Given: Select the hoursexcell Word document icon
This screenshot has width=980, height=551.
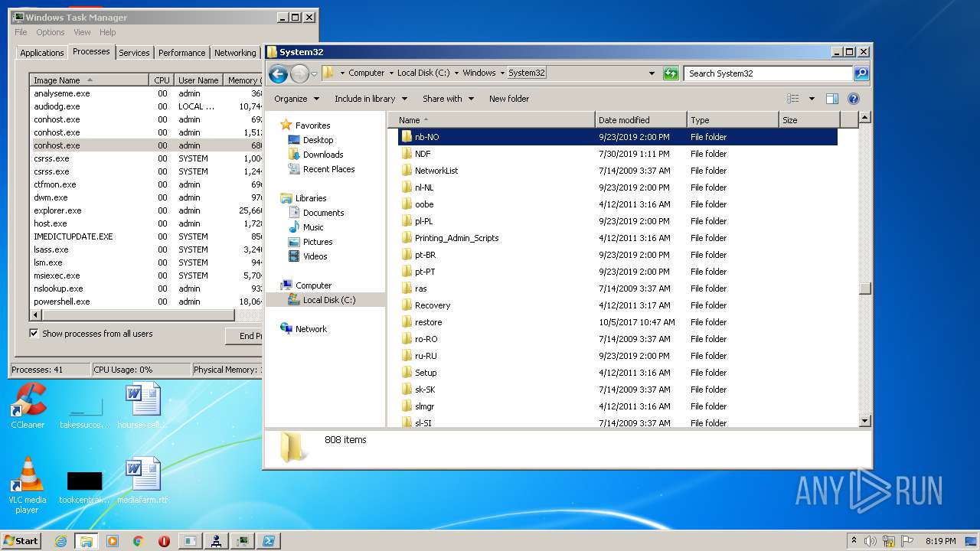Looking at the screenshot, I should tap(142, 406).
